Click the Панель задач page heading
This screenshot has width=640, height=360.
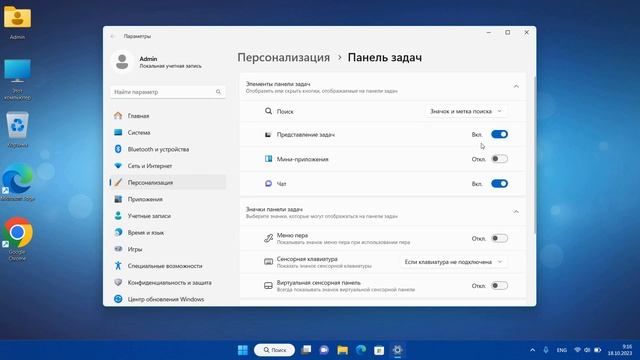pyautogui.click(x=384, y=58)
